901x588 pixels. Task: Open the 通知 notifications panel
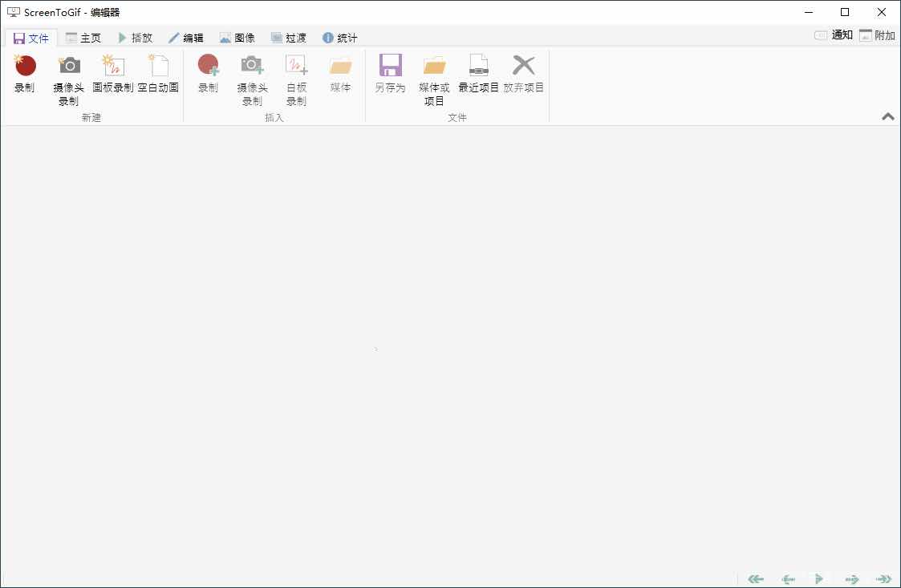coord(833,35)
